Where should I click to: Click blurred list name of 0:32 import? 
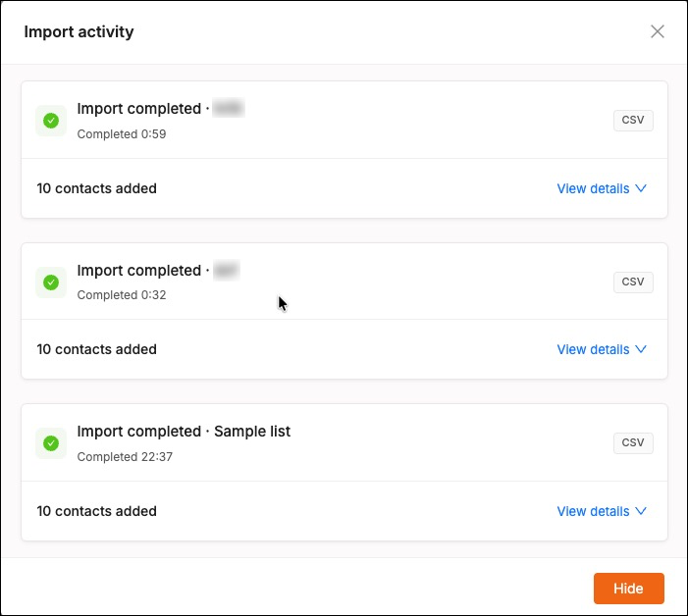227,270
